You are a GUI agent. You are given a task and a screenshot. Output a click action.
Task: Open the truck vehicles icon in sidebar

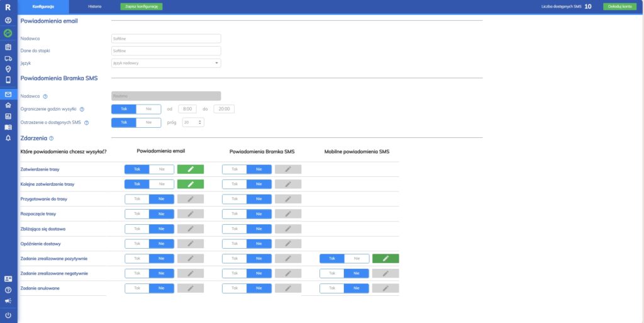tap(8, 59)
